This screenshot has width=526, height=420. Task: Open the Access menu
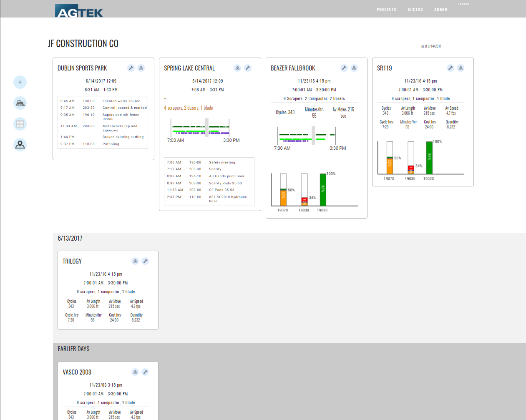coord(415,10)
